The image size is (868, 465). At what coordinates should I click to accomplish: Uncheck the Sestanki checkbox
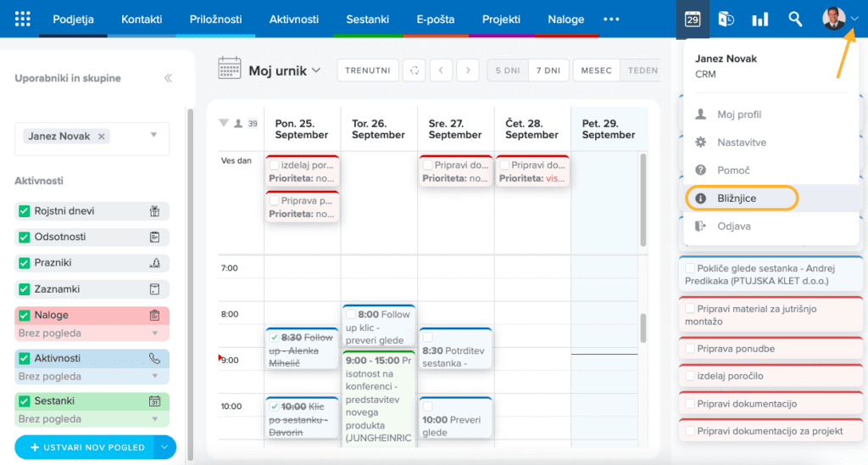coord(24,401)
